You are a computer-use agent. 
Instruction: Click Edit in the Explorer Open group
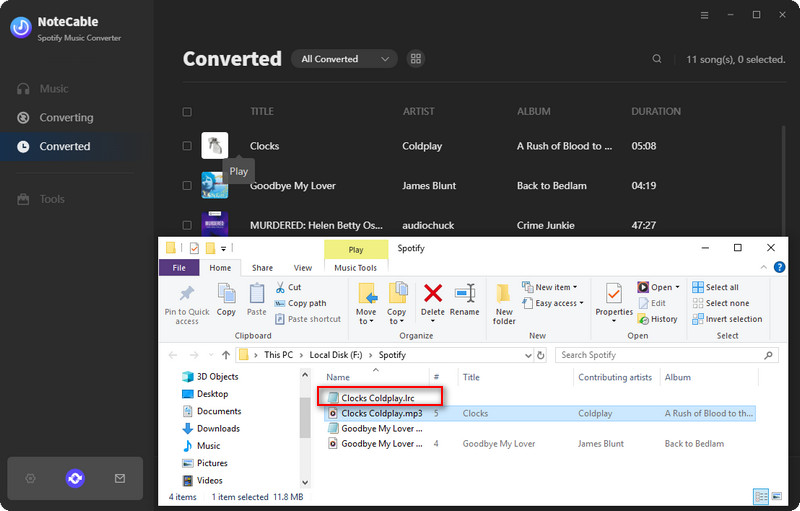pyautogui.click(x=652, y=303)
